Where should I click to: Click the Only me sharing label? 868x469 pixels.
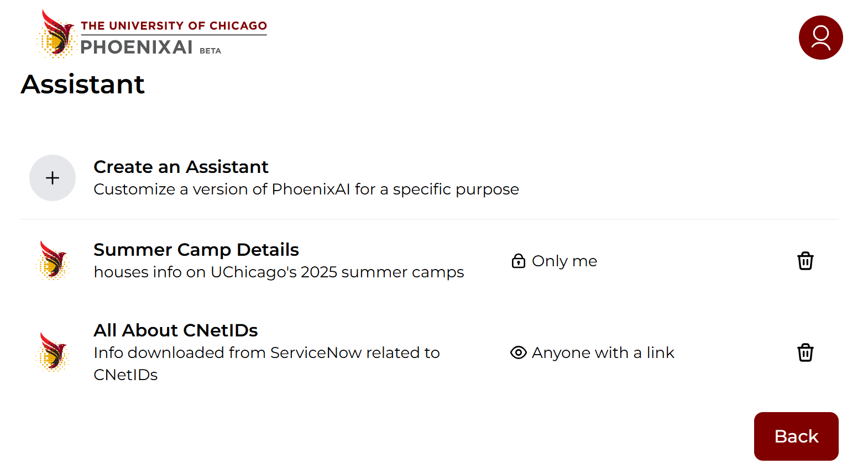pos(564,261)
